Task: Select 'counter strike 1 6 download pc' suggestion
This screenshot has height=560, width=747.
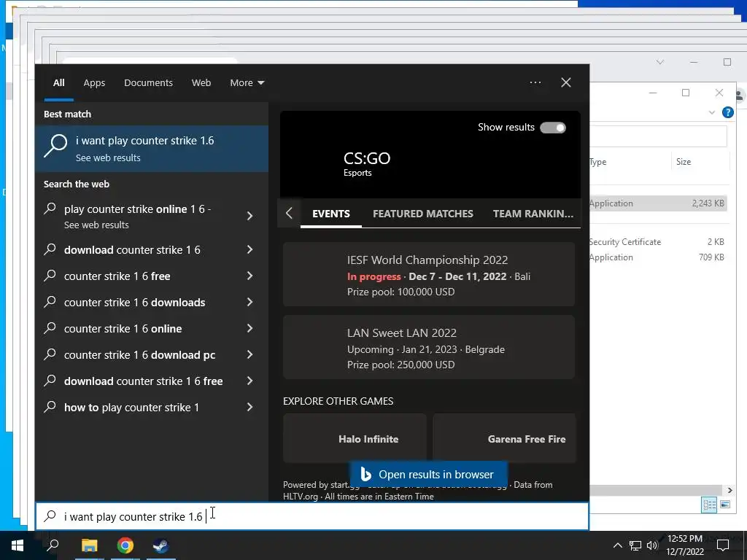Action: point(139,355)
